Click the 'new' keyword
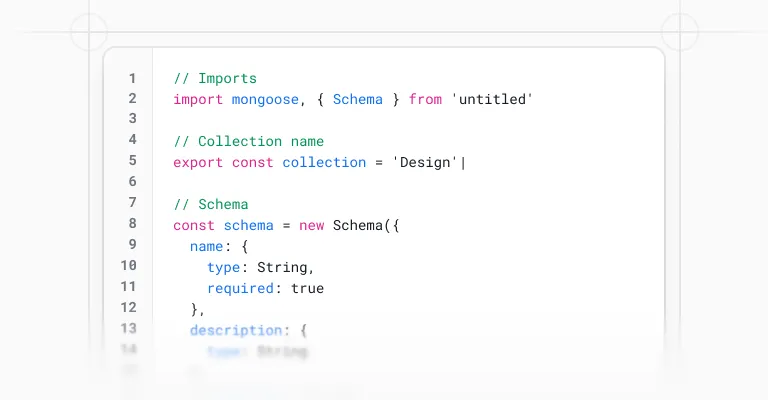Image resolution: width=768 pixels, height=400 pixels. click(x=312, y=225)
